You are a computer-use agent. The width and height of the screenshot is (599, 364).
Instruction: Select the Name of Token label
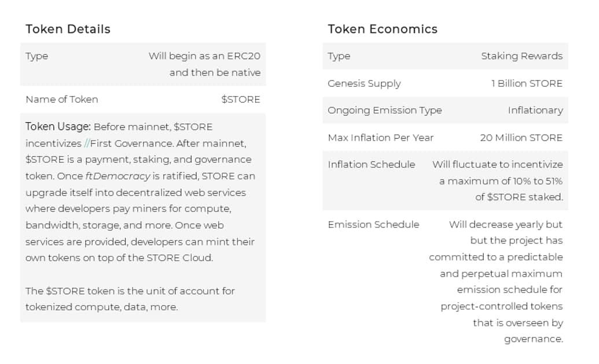pyautogui.click(x=62, y=100)
